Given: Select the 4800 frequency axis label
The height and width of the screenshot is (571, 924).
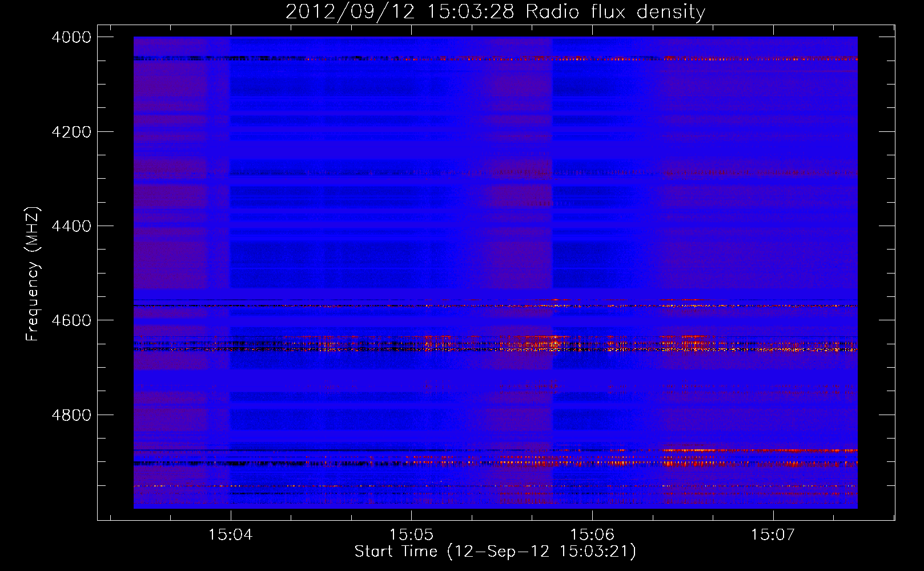Looking at the screenshot, I should 71,415.
